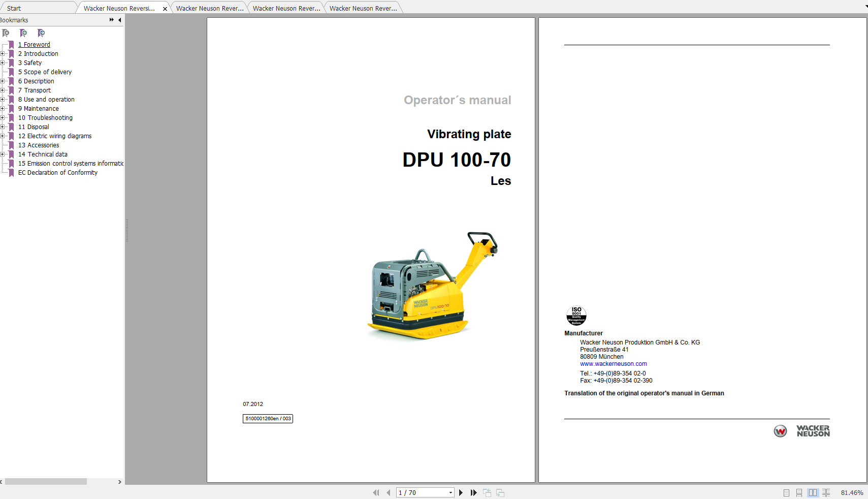Image resolution: width=868 pixels, height=499 pixels.
Task: Open the 8 Use and operation bookmark
Action: click(46, 100)
